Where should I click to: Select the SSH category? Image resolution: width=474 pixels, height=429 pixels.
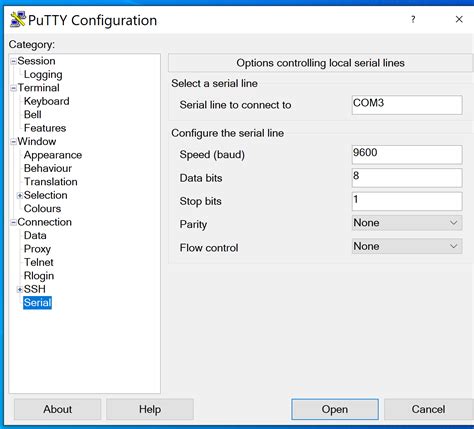[x=35, y=289]
